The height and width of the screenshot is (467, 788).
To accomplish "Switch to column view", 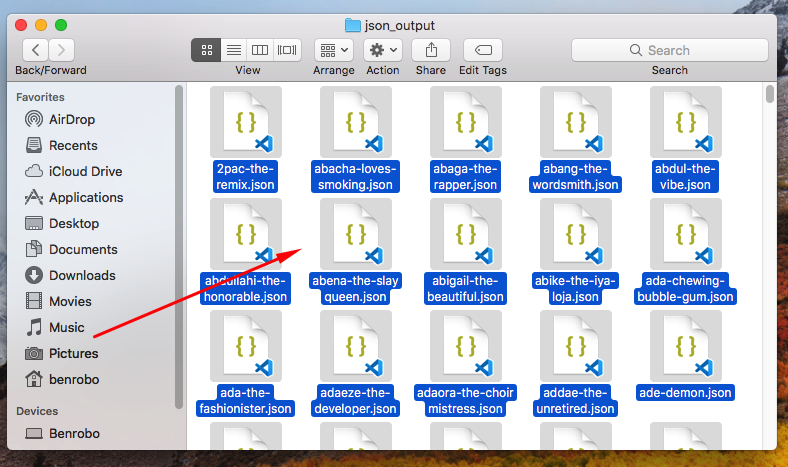I will [x=260, y=50].
